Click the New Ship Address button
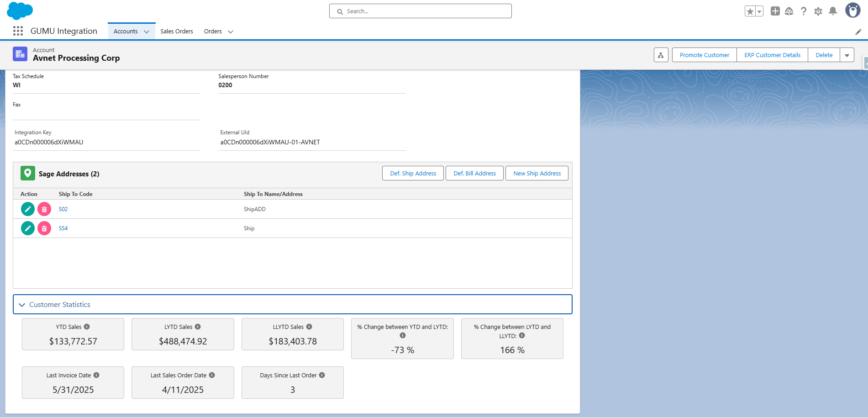 tap(537, 173)
